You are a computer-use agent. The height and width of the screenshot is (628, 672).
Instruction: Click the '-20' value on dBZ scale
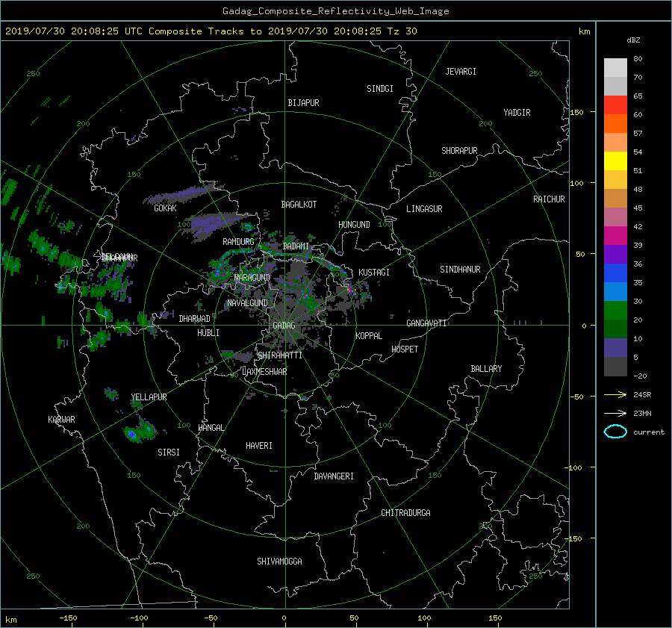coord(640,376)
